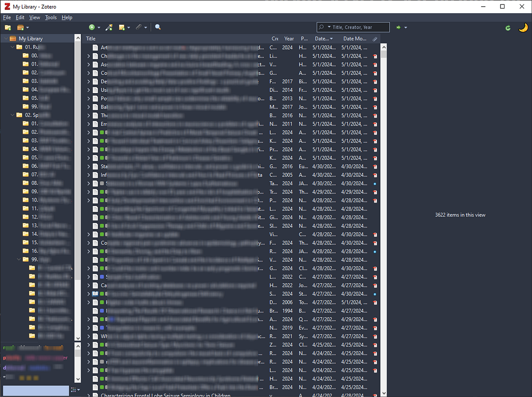The width and height of the screenshot is (532, 397).
Task: Create a new collection
Action: click(x=8, y=27)
